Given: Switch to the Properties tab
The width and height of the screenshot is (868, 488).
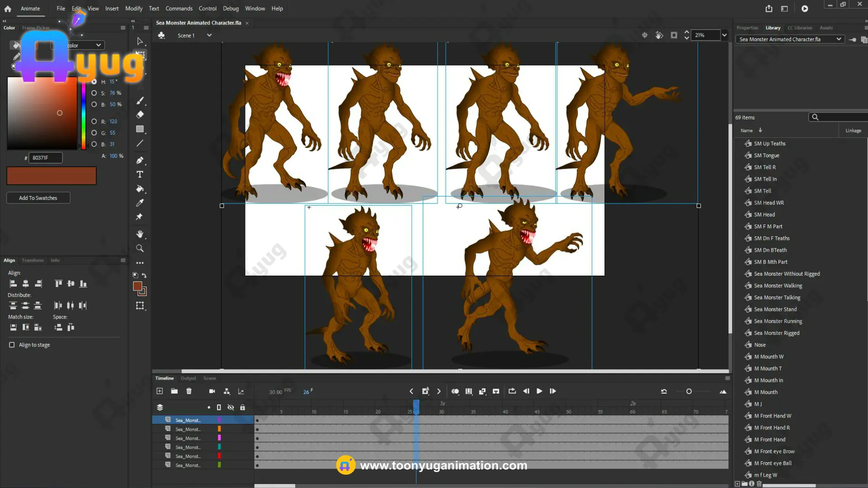Looking at the screenshot, I should (747, 28).
